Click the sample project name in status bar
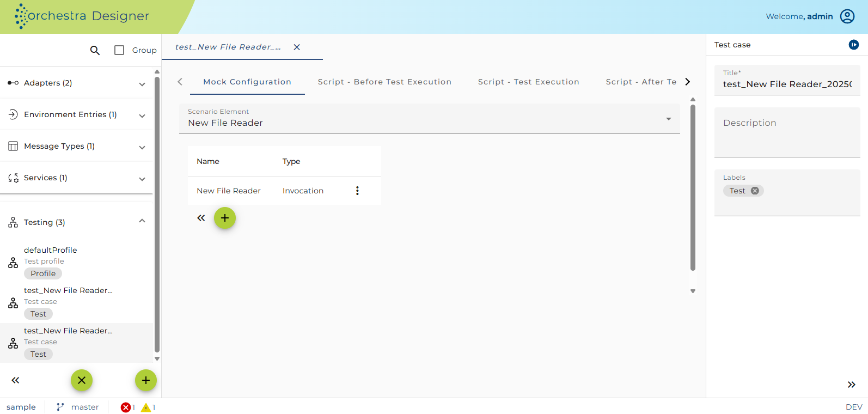Image resolution: width=868 pixels, height=414 pixels. click(x=21, y=407)
